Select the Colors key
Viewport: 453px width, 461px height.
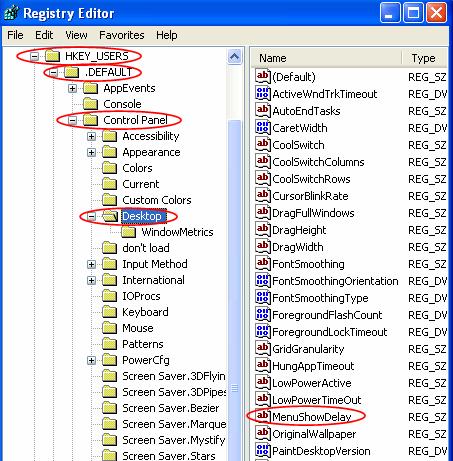[137, 168]
